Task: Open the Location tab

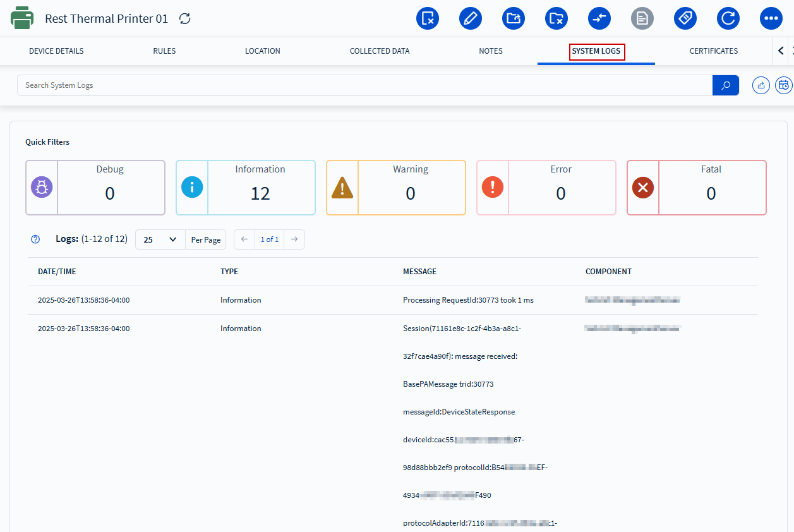Action: [263, 51]
